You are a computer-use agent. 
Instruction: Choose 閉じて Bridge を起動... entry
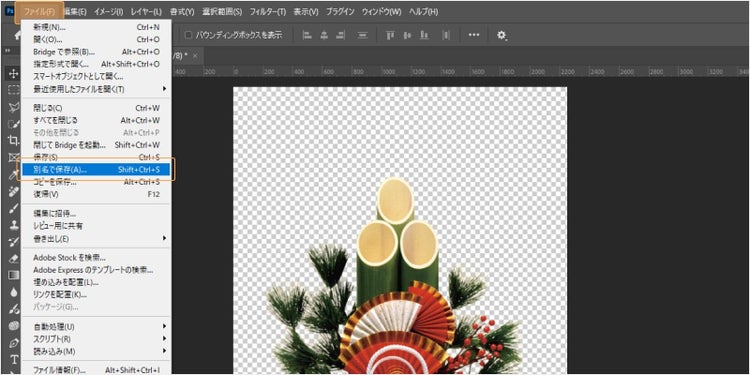[96, 145]
